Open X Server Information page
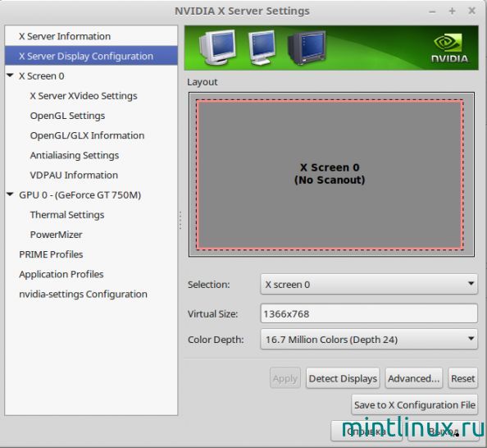This screenshot has height=448, width=487. (91, 36)
